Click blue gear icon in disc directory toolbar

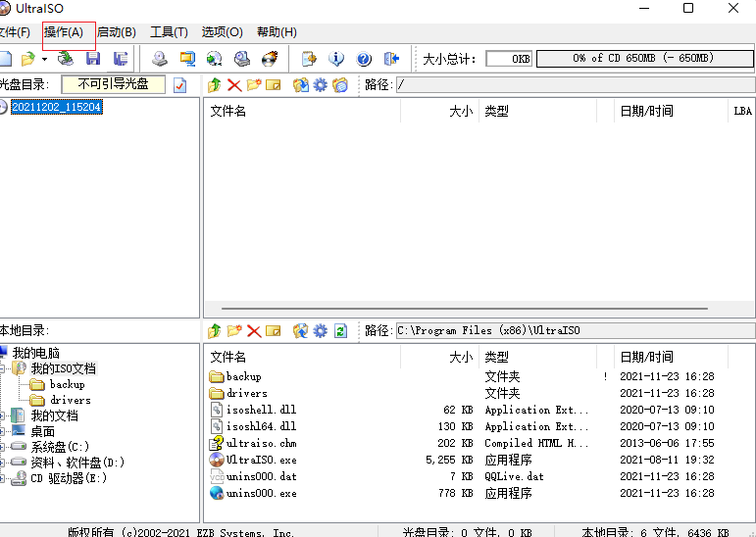tap(320, 85)
